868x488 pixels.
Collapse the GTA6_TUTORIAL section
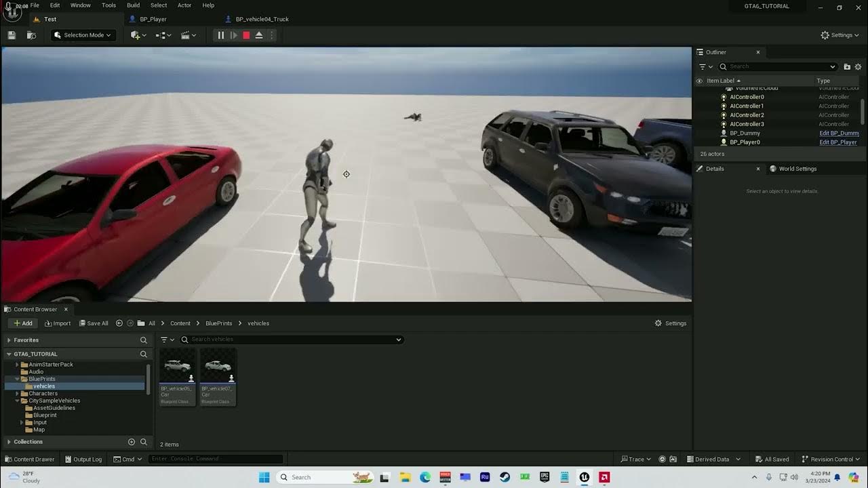(x=9, y=354)
